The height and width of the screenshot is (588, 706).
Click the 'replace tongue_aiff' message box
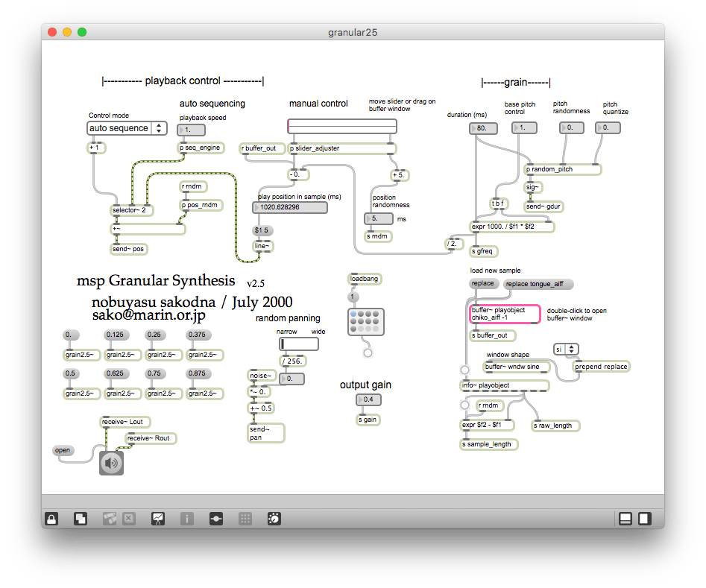(x=538, y=284)
